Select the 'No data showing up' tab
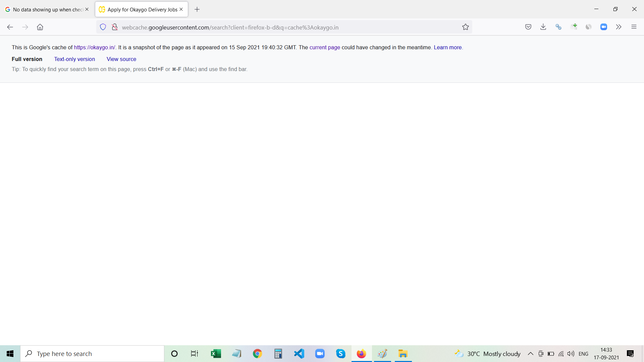644x362 pixels. tap(47, 9)
